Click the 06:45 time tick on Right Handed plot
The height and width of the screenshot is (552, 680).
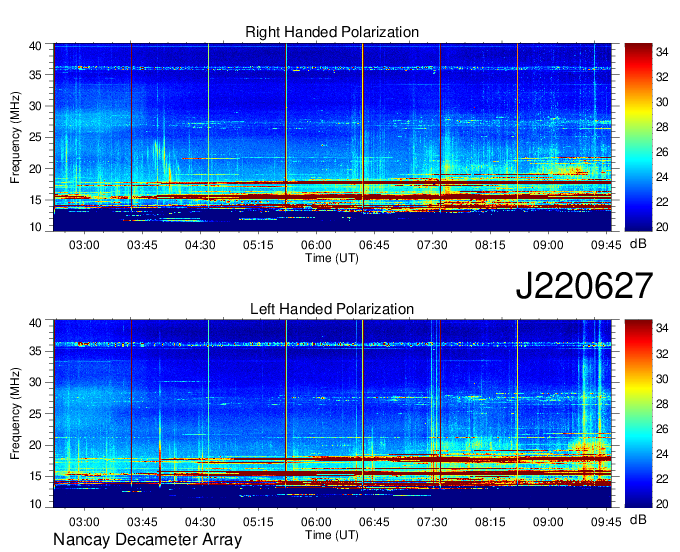pyautogui.click(x=374, y=245)
